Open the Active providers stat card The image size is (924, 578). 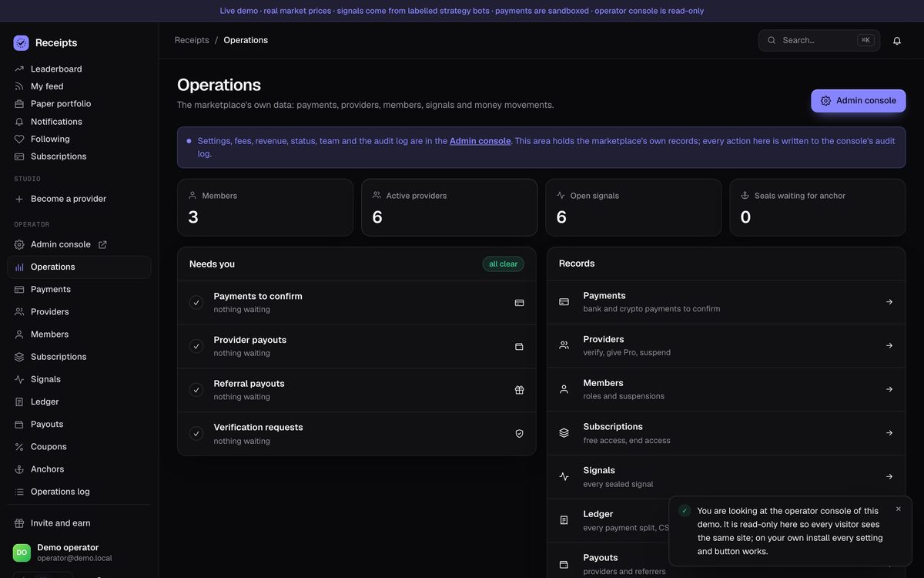pos(449,207)
